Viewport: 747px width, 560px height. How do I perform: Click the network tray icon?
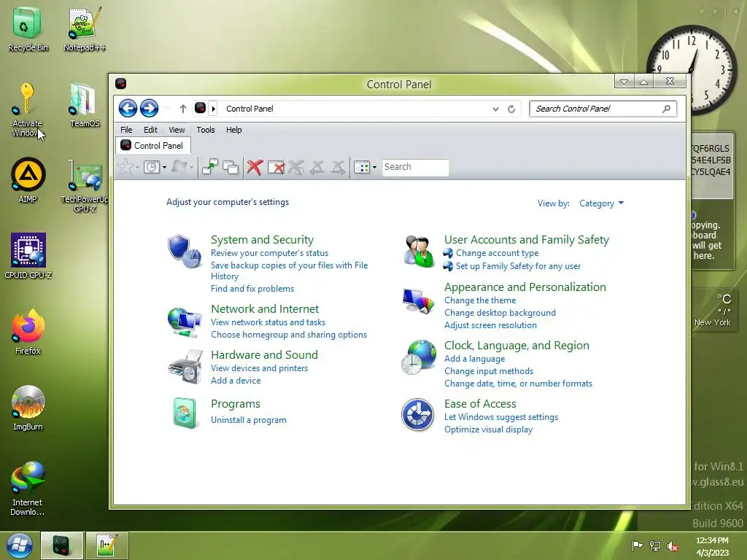point(655,546)
